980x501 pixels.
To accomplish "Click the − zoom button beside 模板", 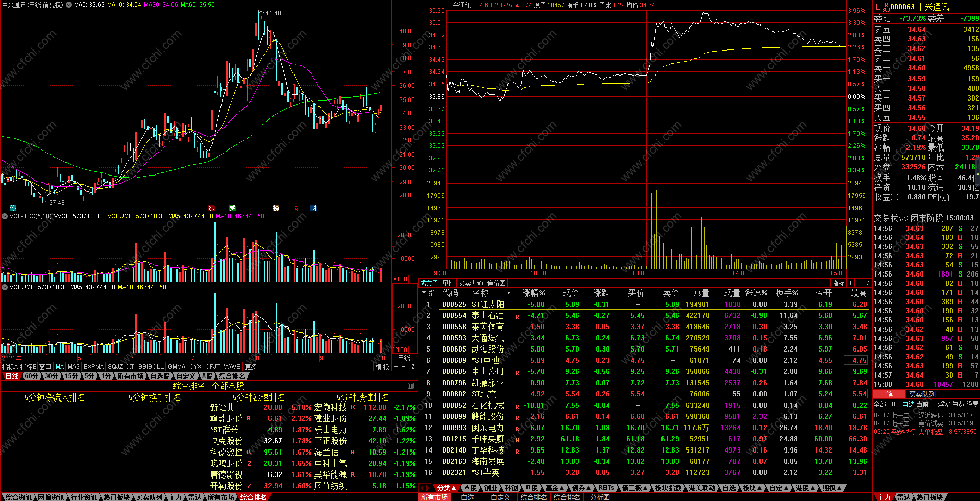I will (404, 367).
